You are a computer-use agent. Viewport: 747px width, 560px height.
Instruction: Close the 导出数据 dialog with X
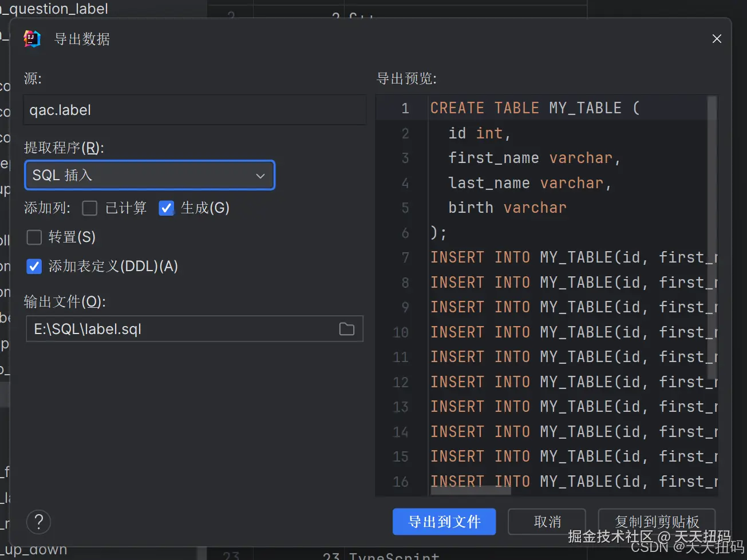[x=717, y=39]
